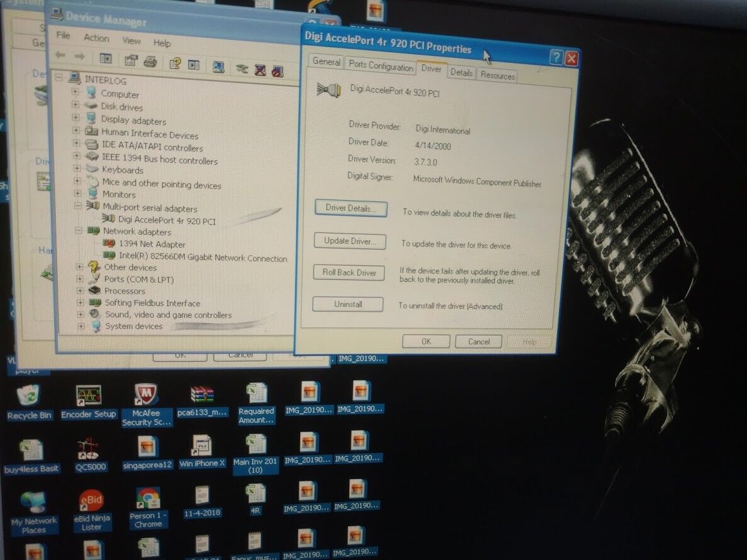Click the help question-mark button in Properties title bar
The height and width of the screenshot is (560, 747).
click(556, 57)
